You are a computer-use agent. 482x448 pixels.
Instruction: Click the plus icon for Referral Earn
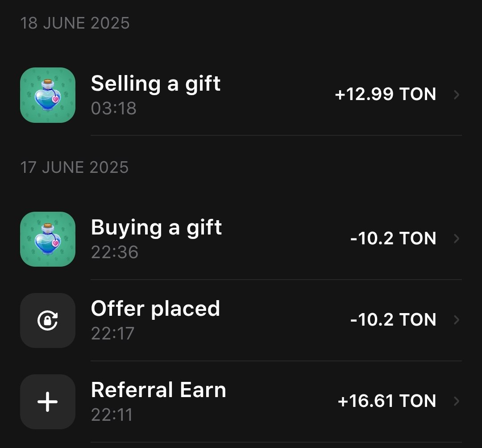pos(48,402)
